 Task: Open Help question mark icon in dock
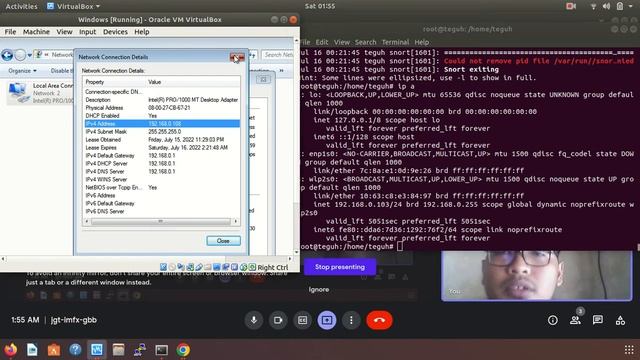(75, 350)
